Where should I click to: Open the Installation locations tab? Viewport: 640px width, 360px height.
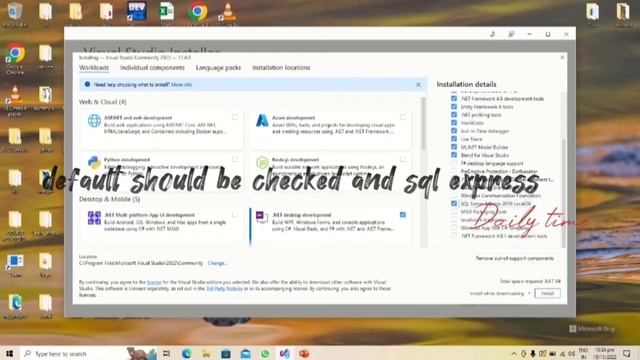(x=281, y=68)
